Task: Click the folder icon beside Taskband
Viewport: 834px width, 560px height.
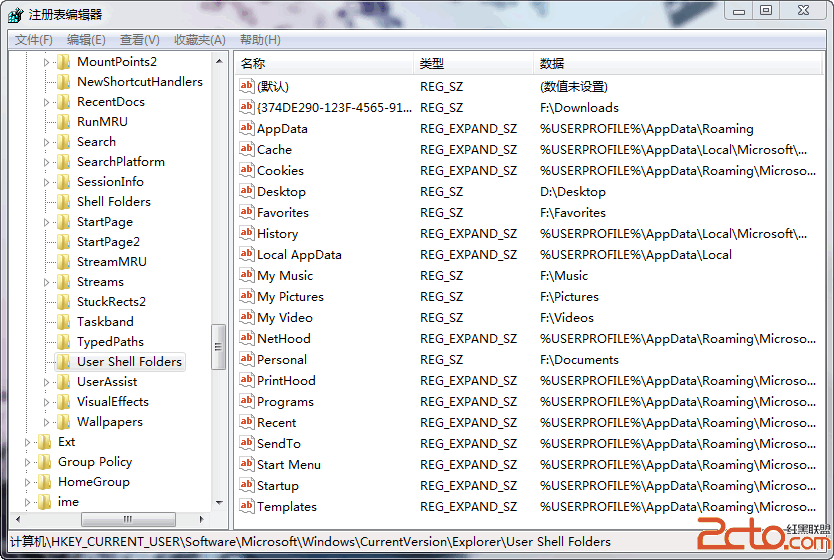Action: [64, 322]
